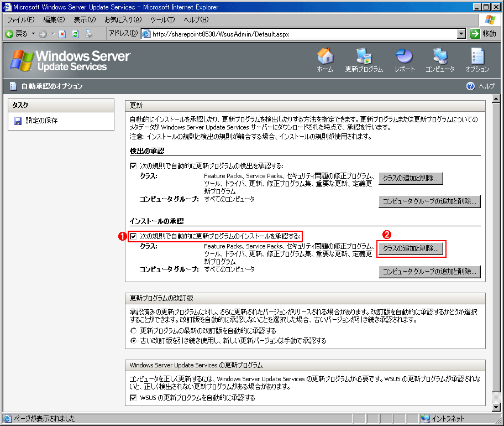Screen dimensions: 504x426
Task: Click the 移動 (Go) green arrow button
Action: [475, 34]
